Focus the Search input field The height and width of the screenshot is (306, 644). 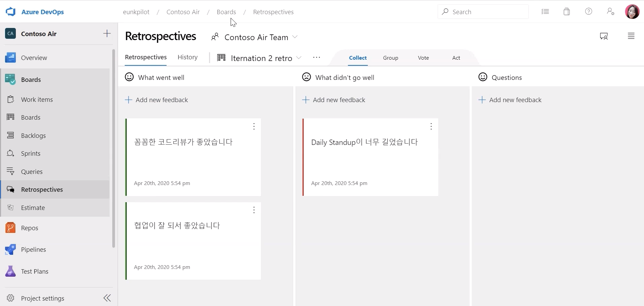[x=483, y=12]
